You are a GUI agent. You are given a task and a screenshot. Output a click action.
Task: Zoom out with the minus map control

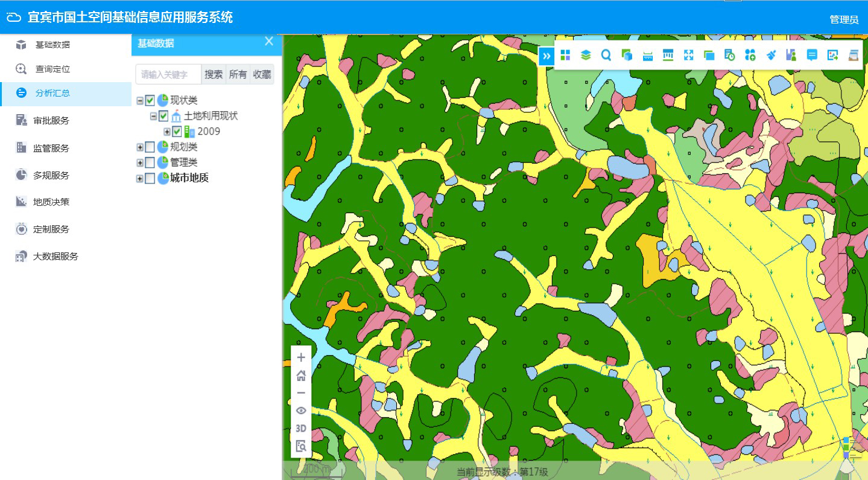coord(301,392)
